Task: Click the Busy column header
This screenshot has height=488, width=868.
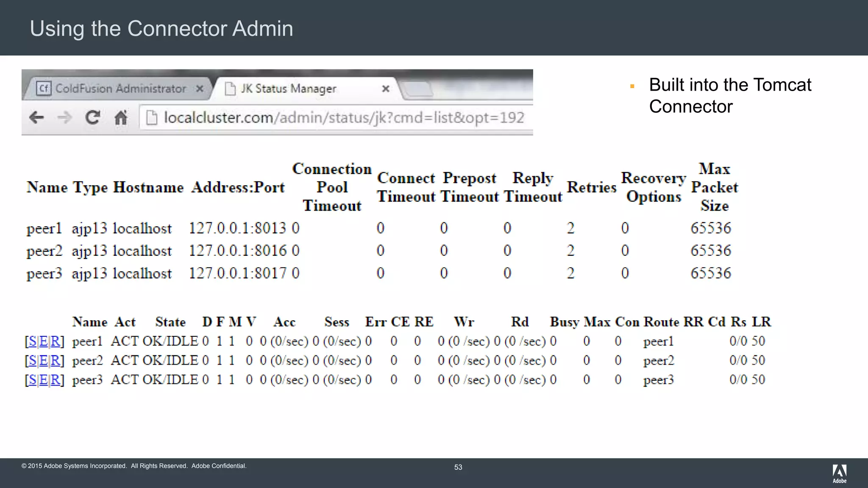Action: pos(565,322)
